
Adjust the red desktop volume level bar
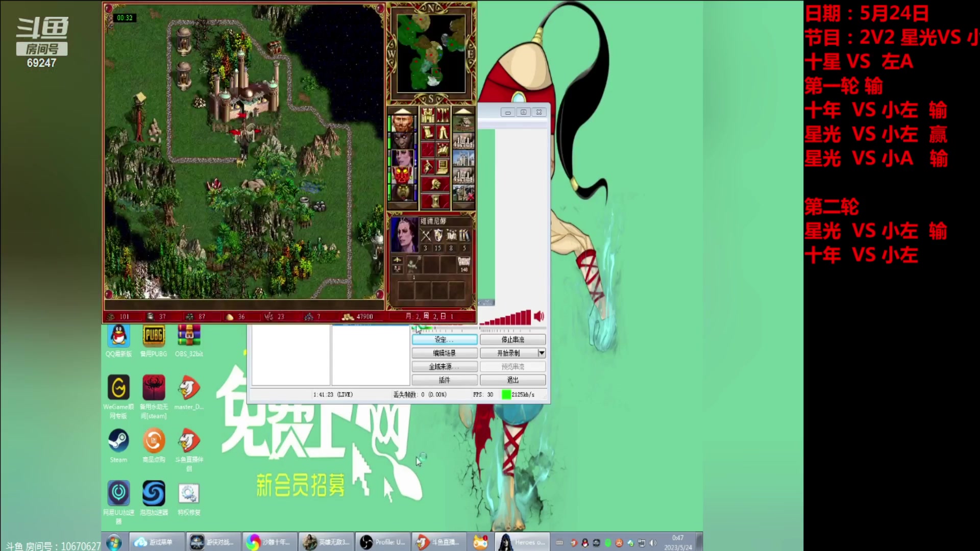[x=505, y=318]
